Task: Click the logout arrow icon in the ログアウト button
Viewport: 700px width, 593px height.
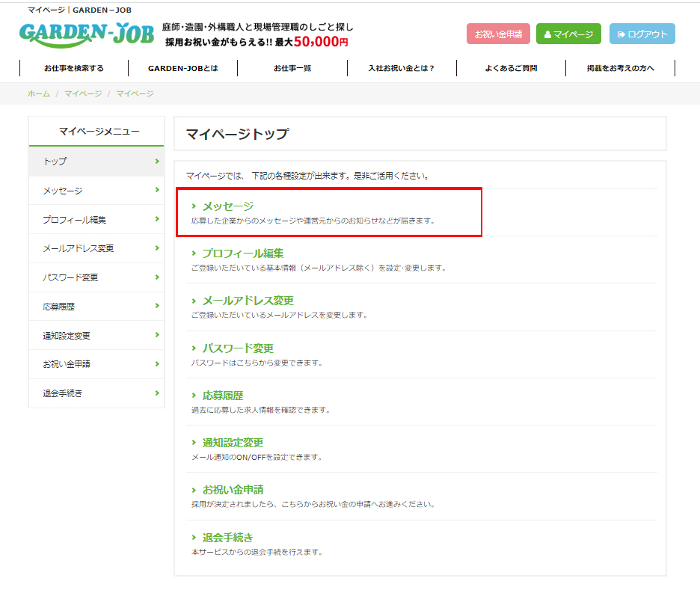Action: pyautogui.click(x=621, y=34)
